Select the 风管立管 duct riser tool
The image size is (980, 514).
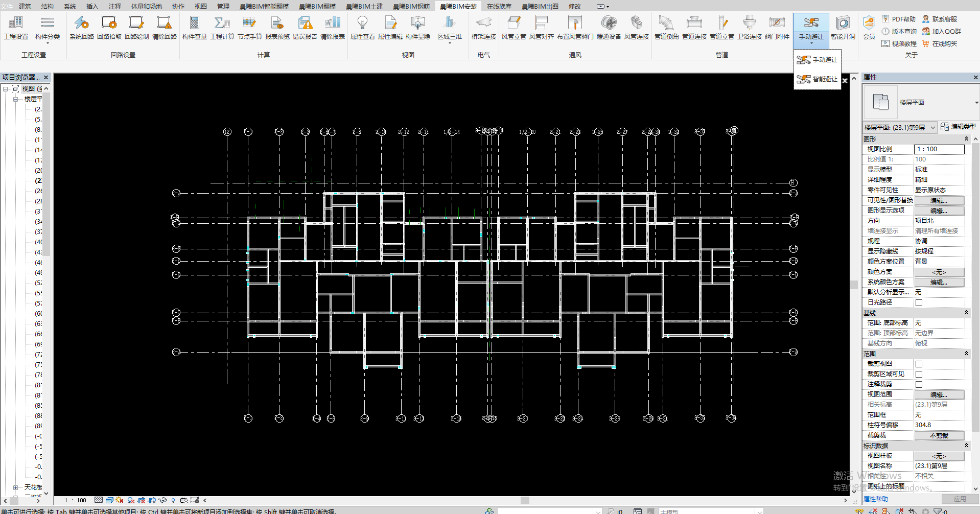pyautogui.click(x=514, y=28)
